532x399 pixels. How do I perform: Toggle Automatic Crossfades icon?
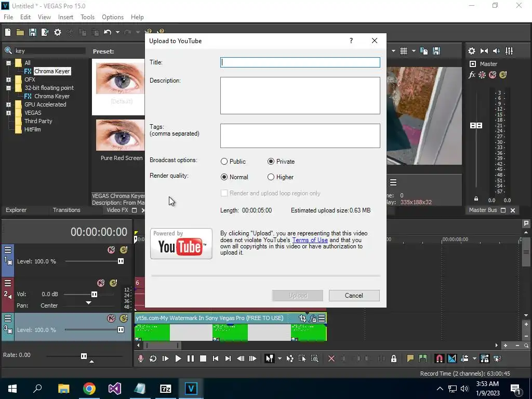tap(452, 358)
